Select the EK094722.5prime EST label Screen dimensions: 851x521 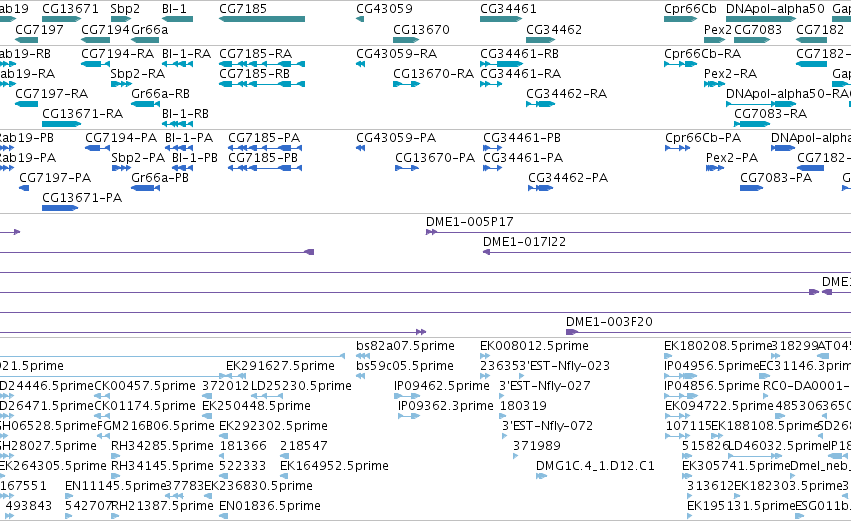tap(719, 406)
